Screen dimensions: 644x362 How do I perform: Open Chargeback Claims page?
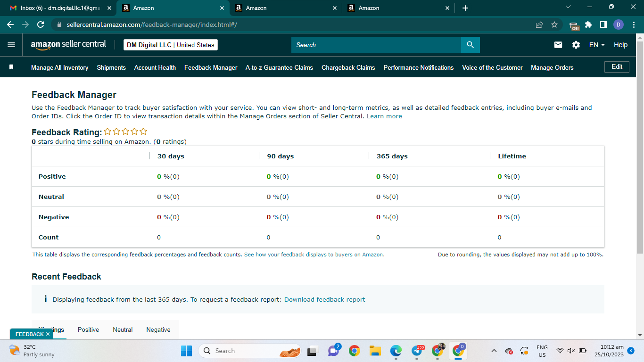click(348, 67)
